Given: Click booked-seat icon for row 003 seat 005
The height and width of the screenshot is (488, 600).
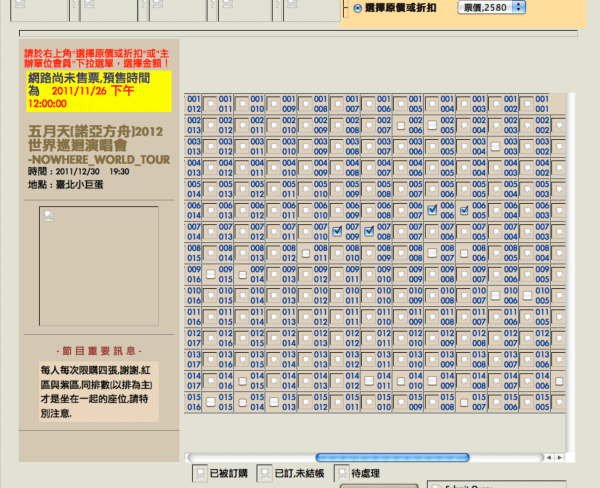Looking at the screenshot, I should (x=432, y=147).
